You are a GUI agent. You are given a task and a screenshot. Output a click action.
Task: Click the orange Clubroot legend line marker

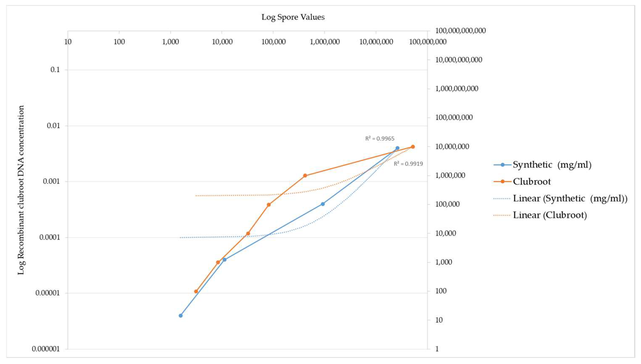coord(503,182)
